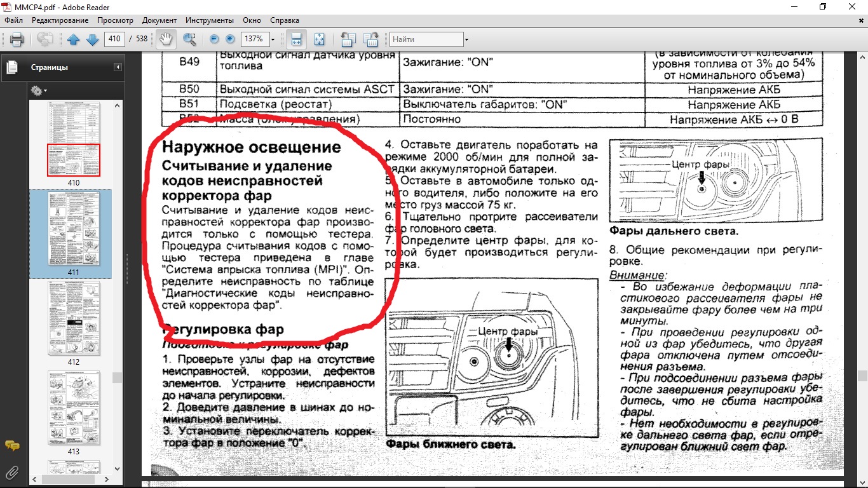Viewport: 868px width, 488px height.
Task: Open the Найти search options dropdown
Action: coord(466,39)
